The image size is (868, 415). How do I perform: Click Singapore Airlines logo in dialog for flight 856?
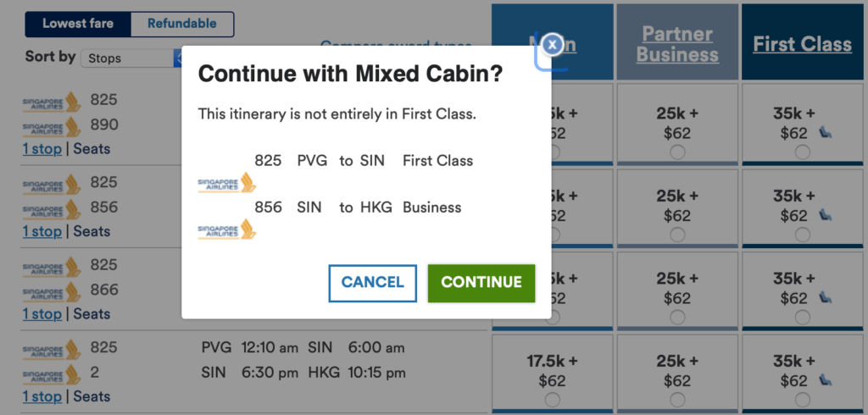(227, 229)
